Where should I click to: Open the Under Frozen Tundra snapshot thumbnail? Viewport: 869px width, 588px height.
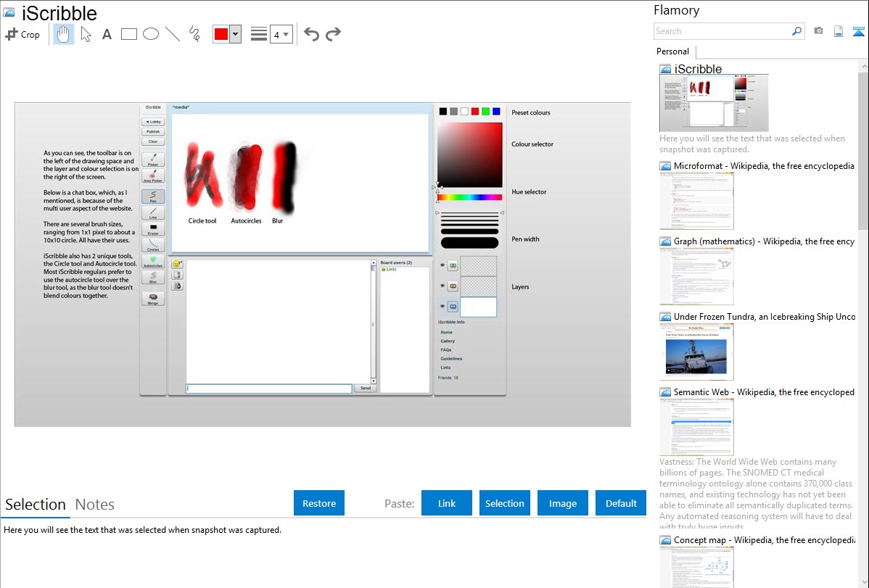[x=696, y=352]
